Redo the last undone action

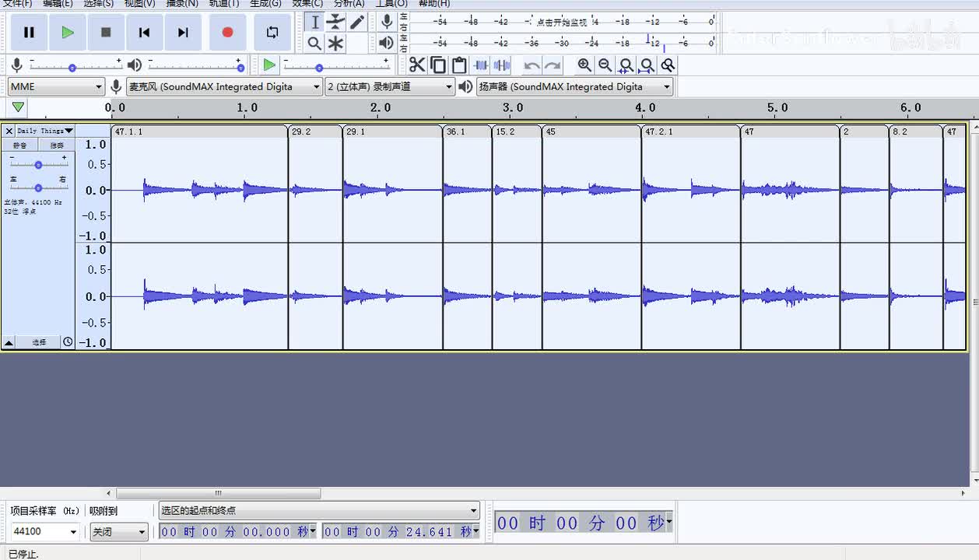(553, 65)
